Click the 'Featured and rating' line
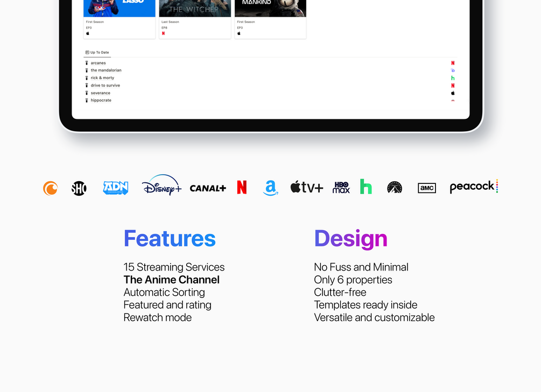This screenshot has width=541, height=392. (x=167, y=305)
